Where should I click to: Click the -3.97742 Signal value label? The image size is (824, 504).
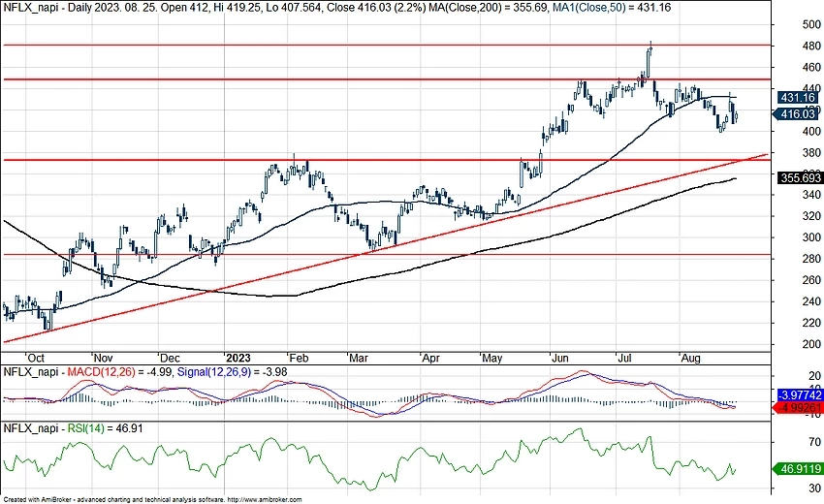pos(800,395)
